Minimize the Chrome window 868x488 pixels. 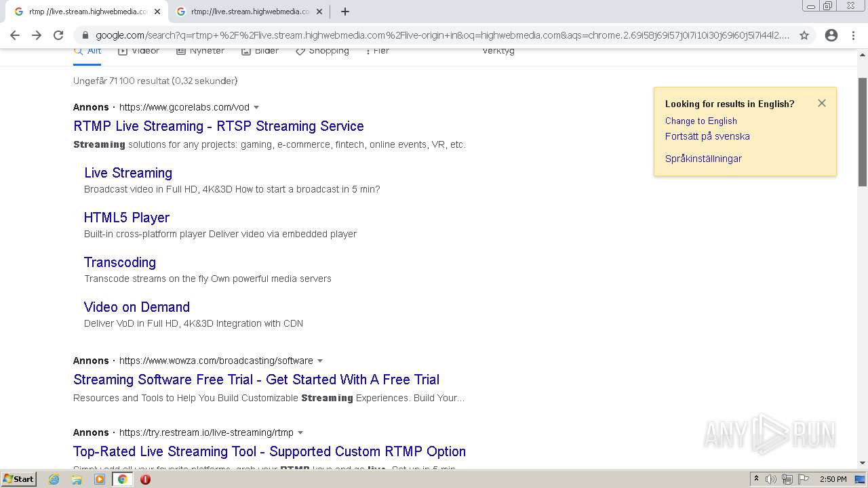point(811,5)
